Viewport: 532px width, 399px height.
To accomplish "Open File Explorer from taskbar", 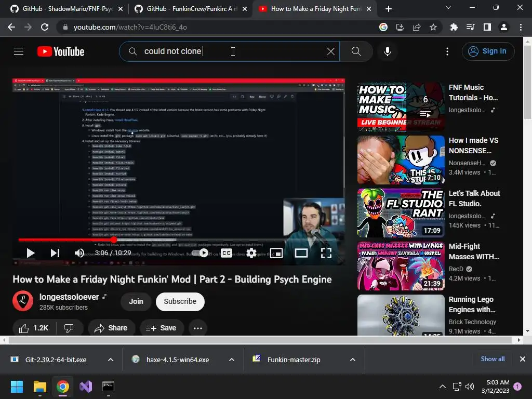I will 39,387.
